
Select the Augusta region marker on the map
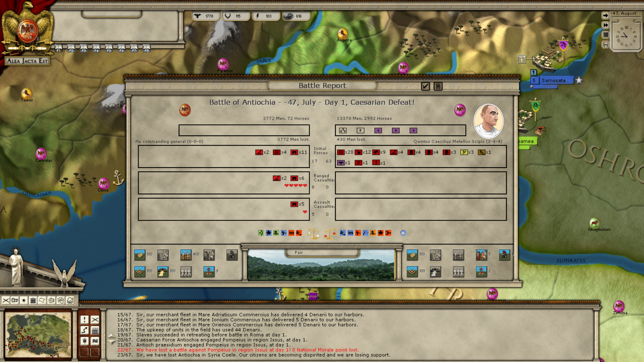point(342,34)
